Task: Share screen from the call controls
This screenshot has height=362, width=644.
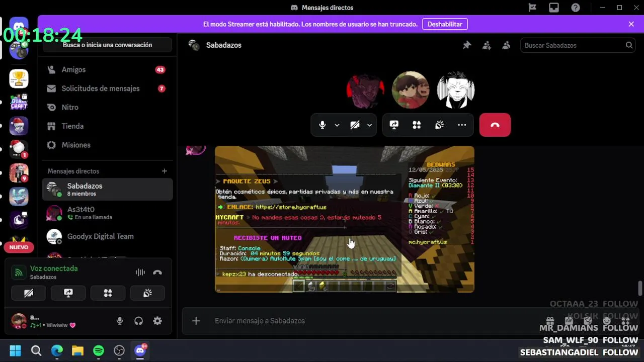Action: click(x=394, y=125)
